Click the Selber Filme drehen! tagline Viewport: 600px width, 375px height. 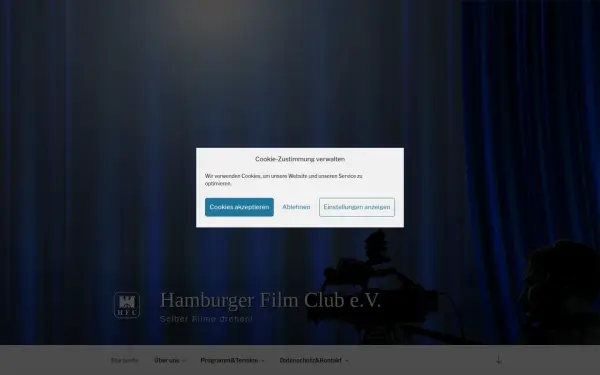tap(206, 319)
